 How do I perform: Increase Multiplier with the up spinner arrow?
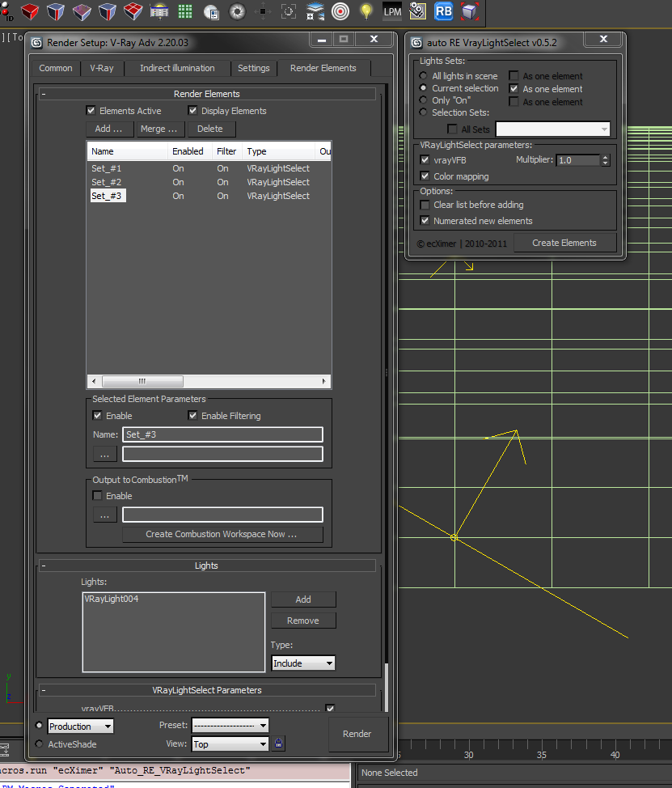tap(605, 156)
